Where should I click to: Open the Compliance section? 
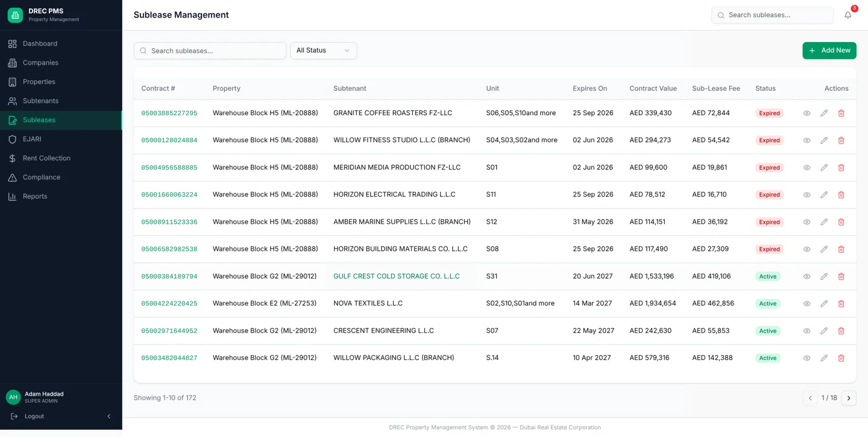coord(61,177)
